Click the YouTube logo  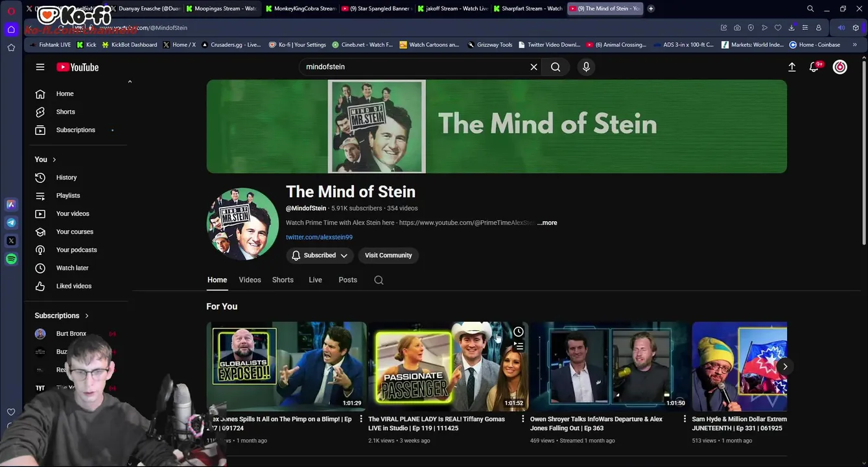[77, 67]
